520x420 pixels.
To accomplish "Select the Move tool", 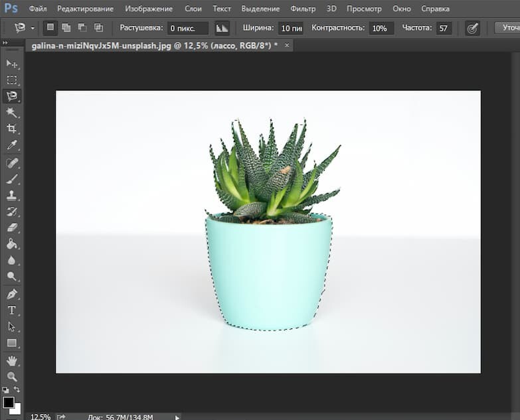I will [x=11, y=63].
